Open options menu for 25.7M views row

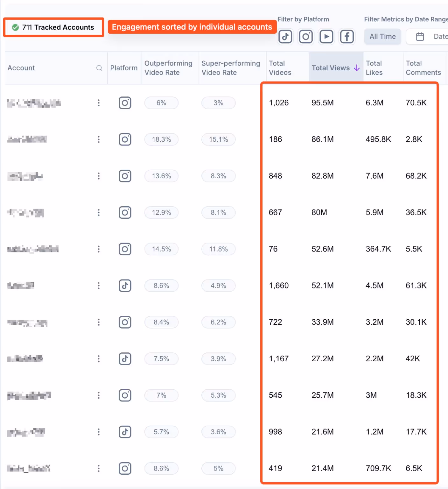tap(99, 395)
